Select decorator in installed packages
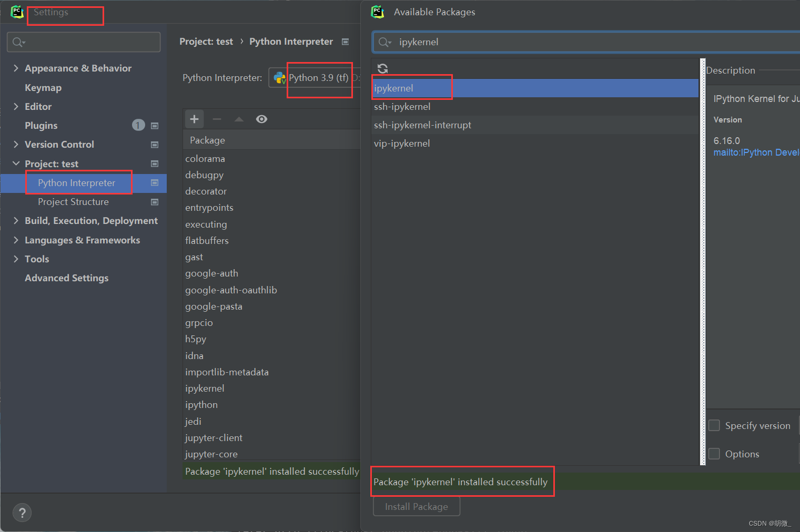The width and height of the screenshot is (800, 532). pos(271,191)
